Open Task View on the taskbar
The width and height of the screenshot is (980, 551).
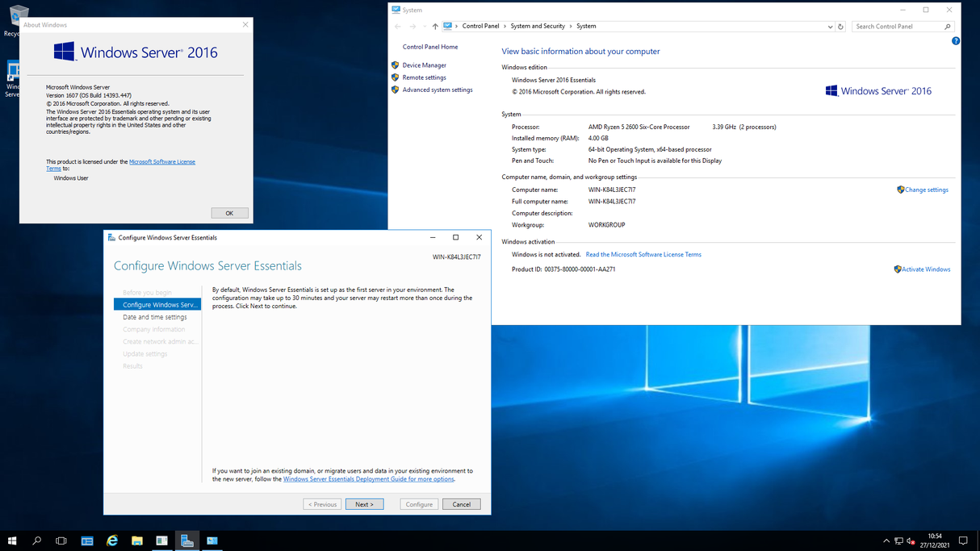point(61,541)
